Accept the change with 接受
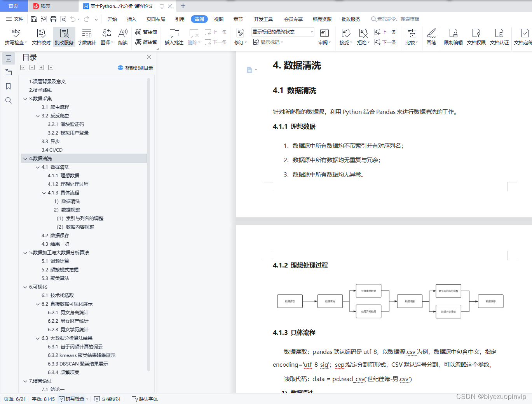532x404 pixels. pos(345,37)
